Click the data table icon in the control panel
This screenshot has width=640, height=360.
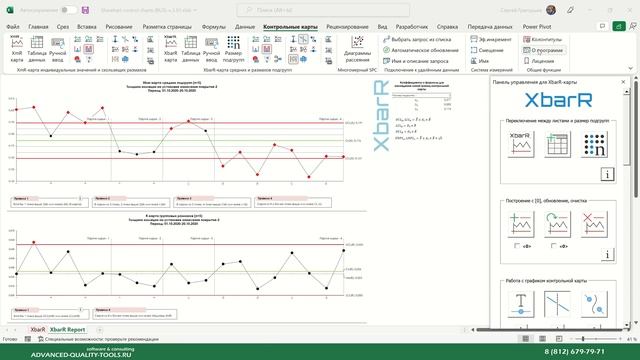(557, 144)
